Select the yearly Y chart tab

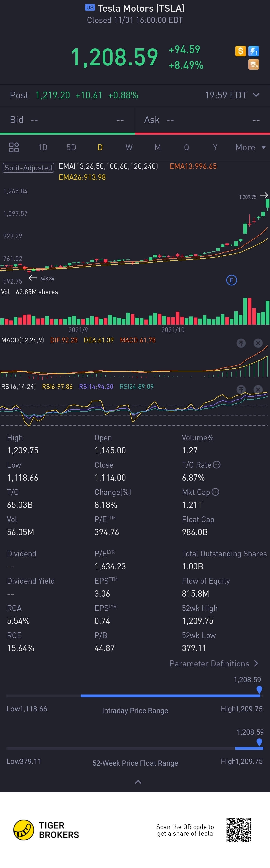coord(215,147)
